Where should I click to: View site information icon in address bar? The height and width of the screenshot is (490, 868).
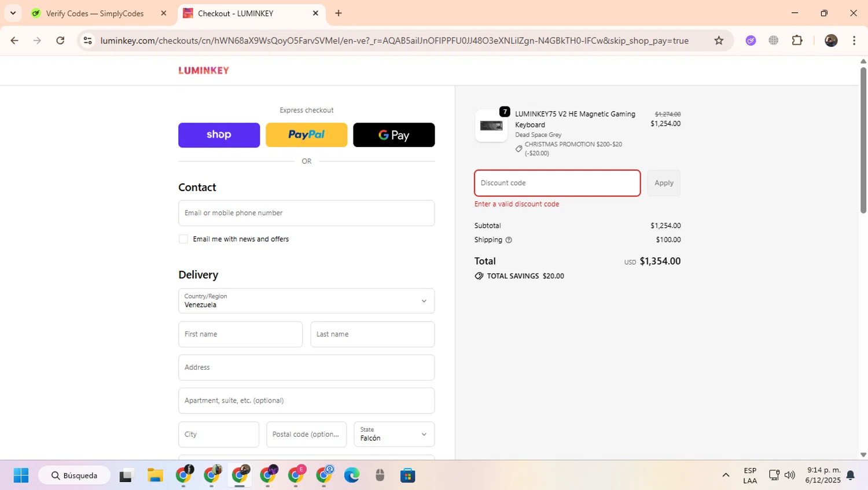(87, 40)
